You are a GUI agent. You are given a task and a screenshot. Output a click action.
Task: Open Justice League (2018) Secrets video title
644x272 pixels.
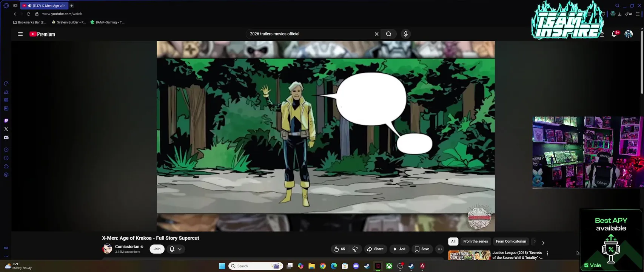[x=517, y=255]
